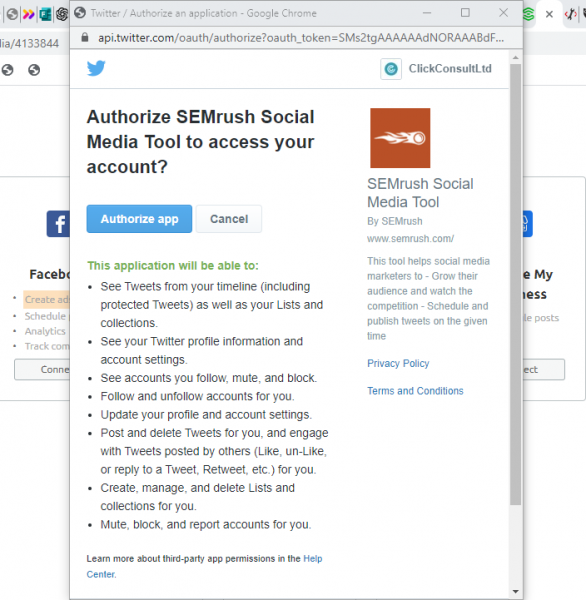
Task: Click the scrollbar down arrow in the popup
Action: coord(516,592)
